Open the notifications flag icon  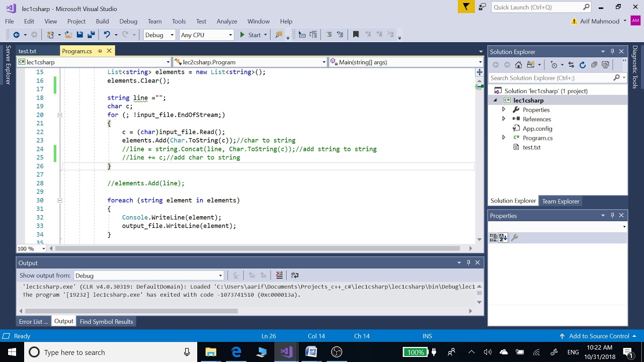click(466, 7)
